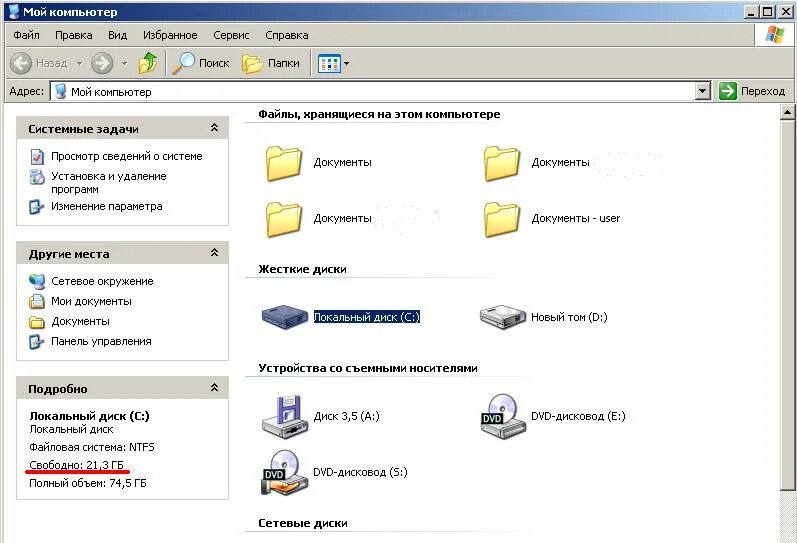
Task: Click the control panel icon in sidebar
Action: (x=37, y=342)
